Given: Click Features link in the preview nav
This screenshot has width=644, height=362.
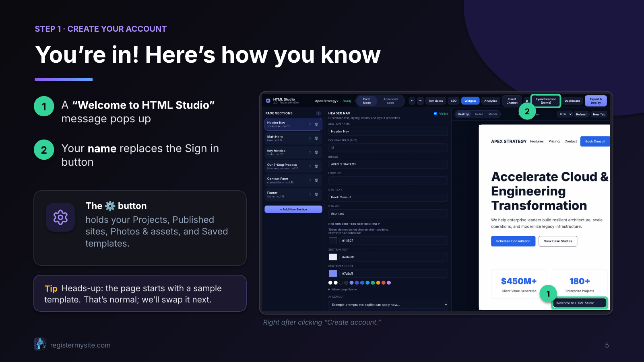Looking at the screenshot, I should [x=537, y=141].
